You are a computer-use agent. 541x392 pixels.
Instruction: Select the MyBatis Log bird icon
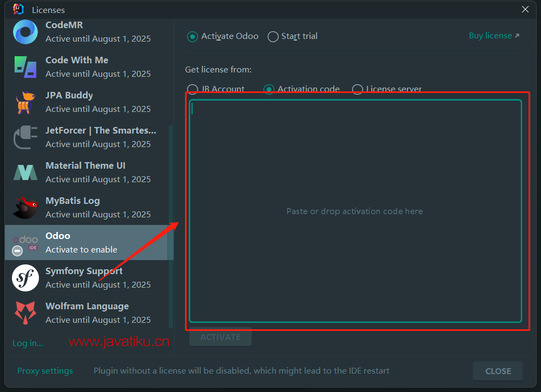(x=25, y=208)
